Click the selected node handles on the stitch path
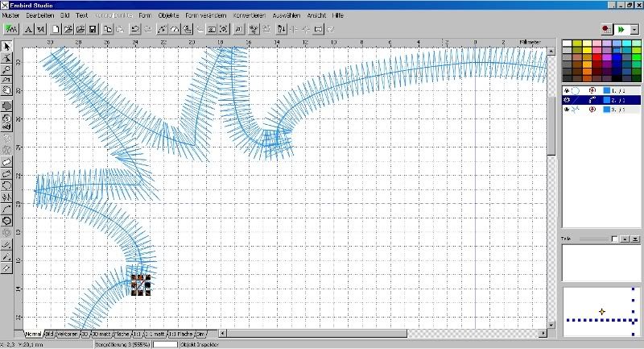Viewport: 644px width, 349px height. click(141, 285)
